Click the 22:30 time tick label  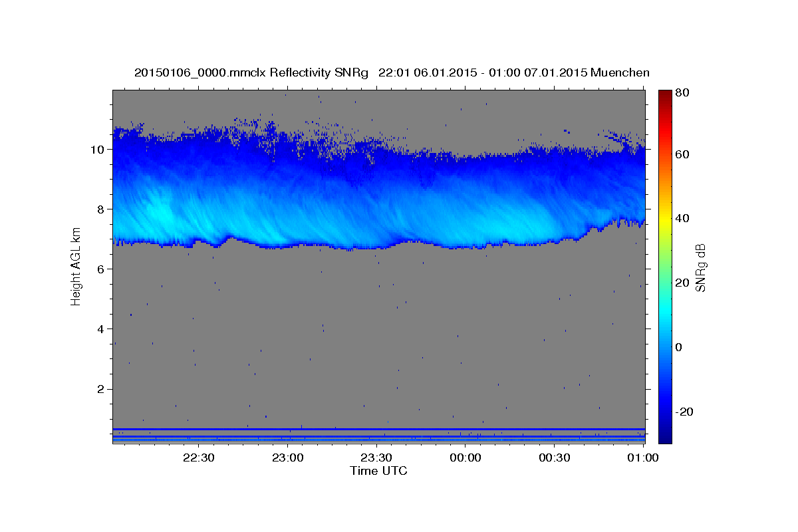click(x=199, y=458)
